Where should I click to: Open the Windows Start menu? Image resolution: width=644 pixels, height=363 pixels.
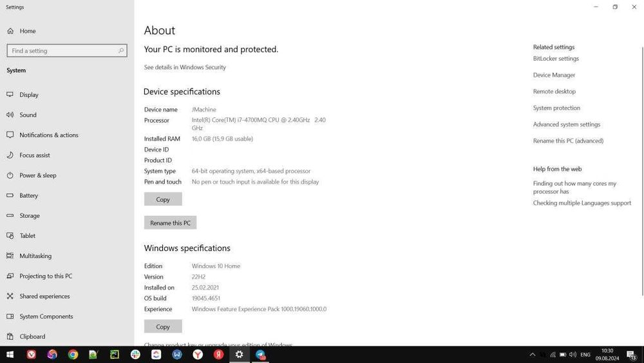tap(10, 355)
